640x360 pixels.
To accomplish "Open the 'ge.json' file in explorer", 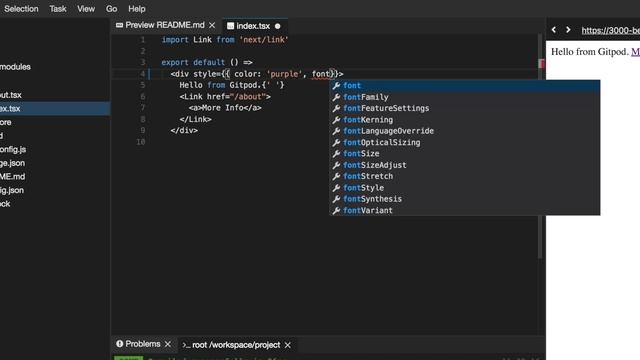I will tap(12, 163).
